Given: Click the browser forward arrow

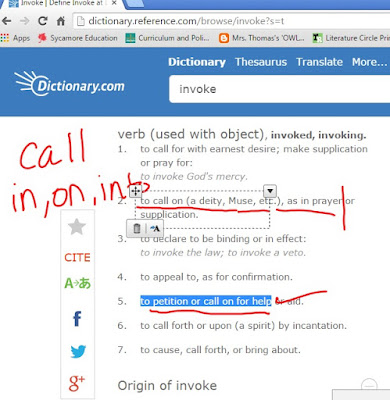Looking at the screenshot, I should (24, 21).
